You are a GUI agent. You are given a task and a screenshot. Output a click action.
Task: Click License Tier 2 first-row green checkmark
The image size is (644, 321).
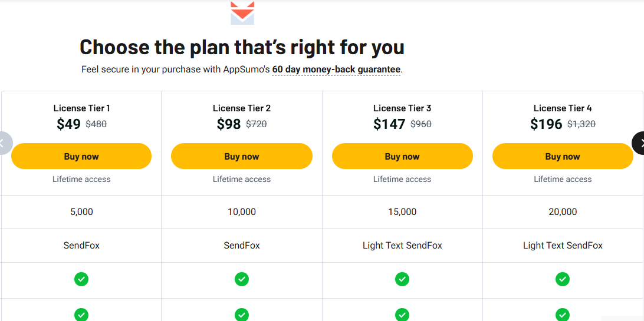242,279
